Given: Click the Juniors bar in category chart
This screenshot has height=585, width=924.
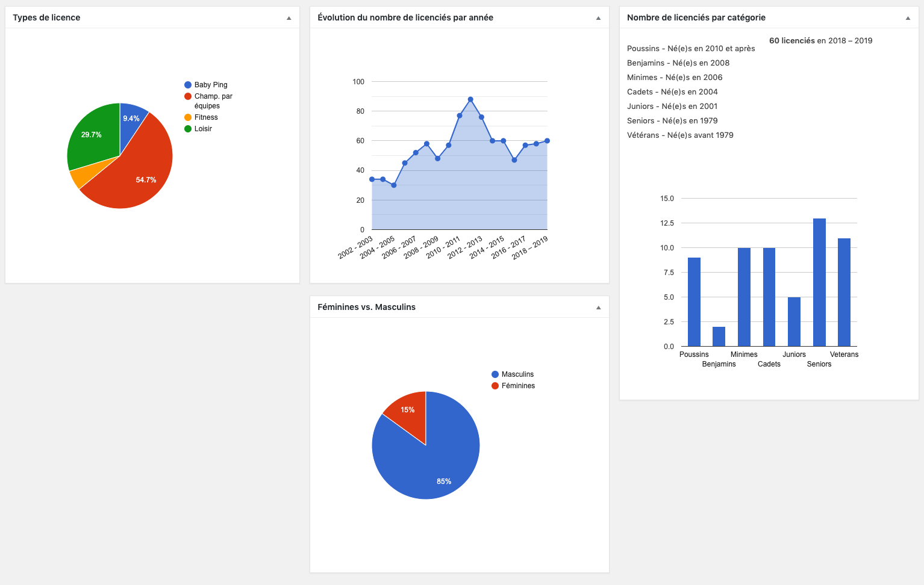Looking at the screenshot, I should point(794,321).
